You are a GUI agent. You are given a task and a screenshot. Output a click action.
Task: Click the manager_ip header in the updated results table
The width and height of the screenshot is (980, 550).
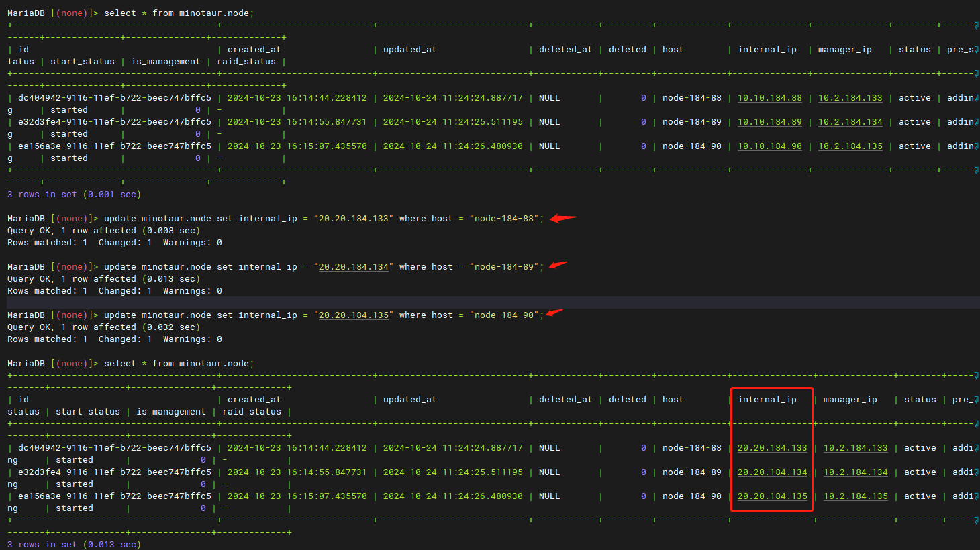(850, 400)
